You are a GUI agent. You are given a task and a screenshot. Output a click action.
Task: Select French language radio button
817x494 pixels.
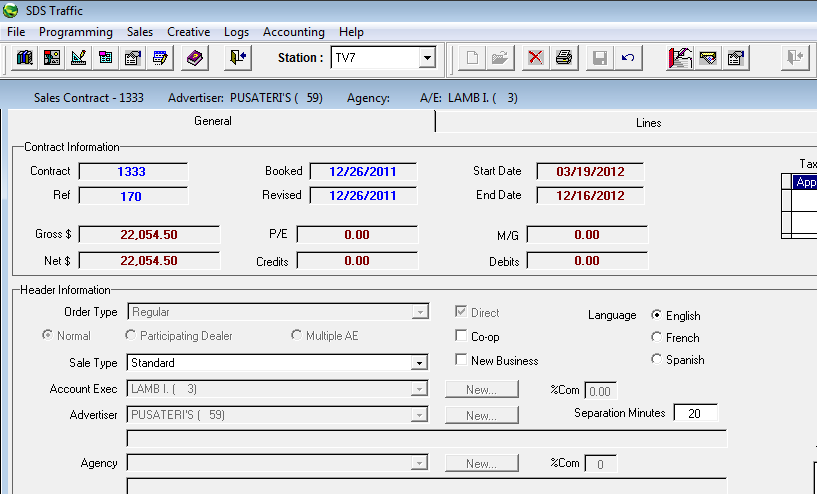(656, 338)
